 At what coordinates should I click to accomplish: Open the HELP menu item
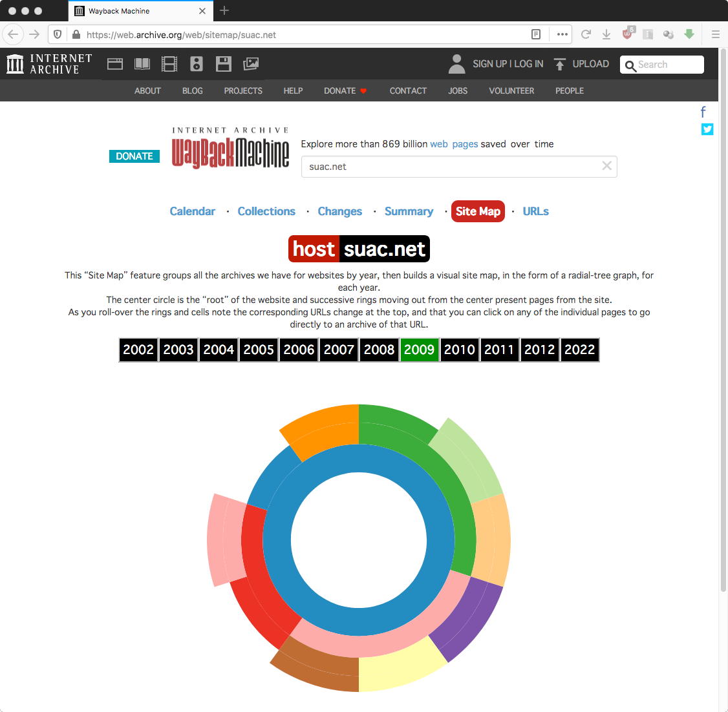pyautogui.click(x=293, y=91)
